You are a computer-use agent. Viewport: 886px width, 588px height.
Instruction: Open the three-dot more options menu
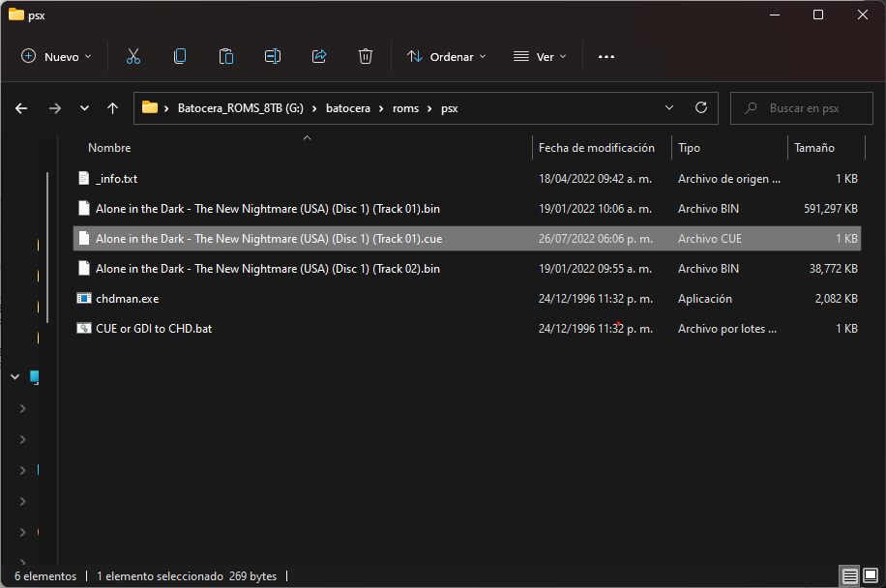point(606,56)
